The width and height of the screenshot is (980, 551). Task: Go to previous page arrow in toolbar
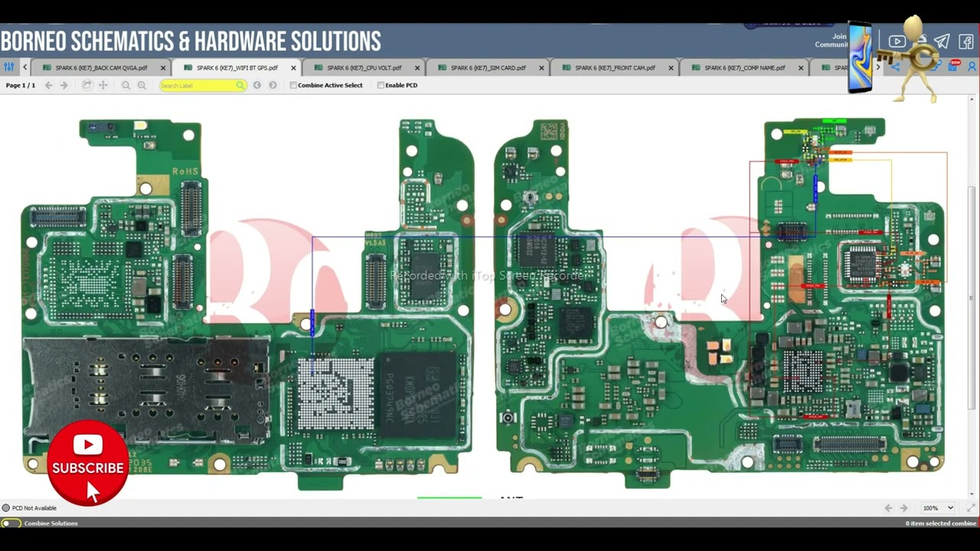49,85
